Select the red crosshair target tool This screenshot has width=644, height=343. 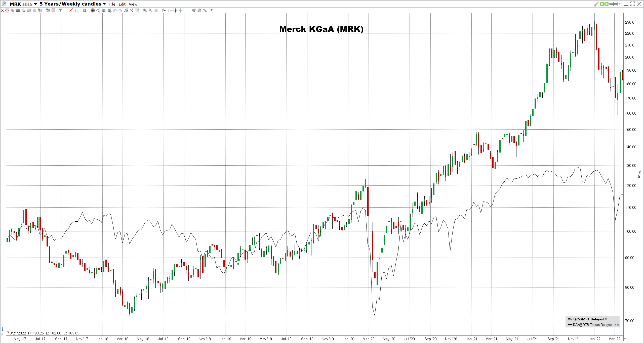tap(7, 10)
